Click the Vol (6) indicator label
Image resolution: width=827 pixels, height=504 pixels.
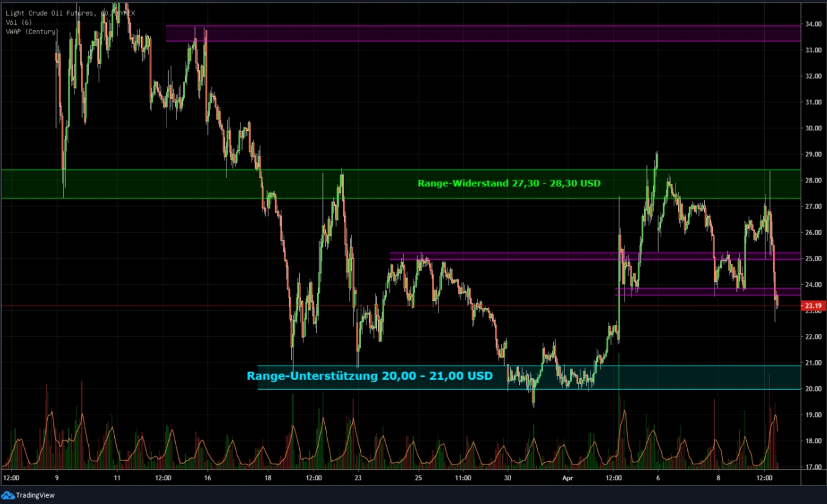[19, 22]
